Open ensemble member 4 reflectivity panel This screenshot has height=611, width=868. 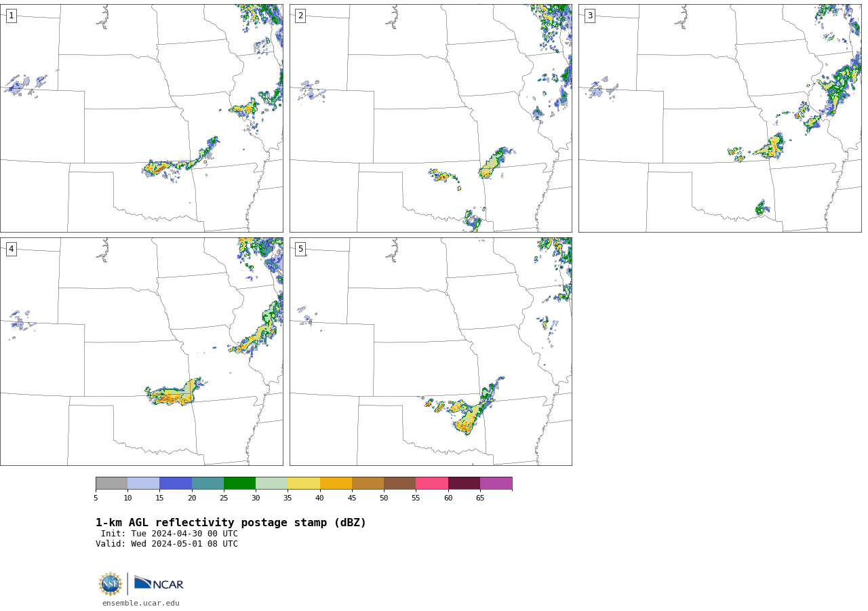pyautogui.click(x=141, y=351)
